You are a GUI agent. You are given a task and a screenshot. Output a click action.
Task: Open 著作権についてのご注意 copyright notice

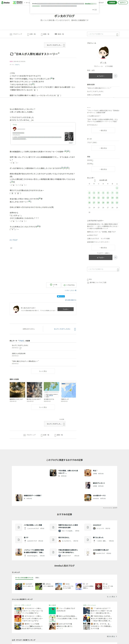(x=97, y=283)
